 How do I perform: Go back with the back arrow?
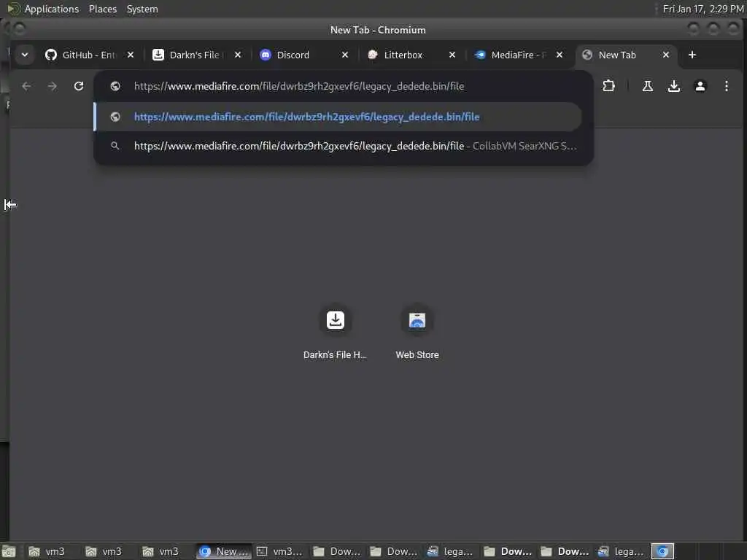point(27,86)
